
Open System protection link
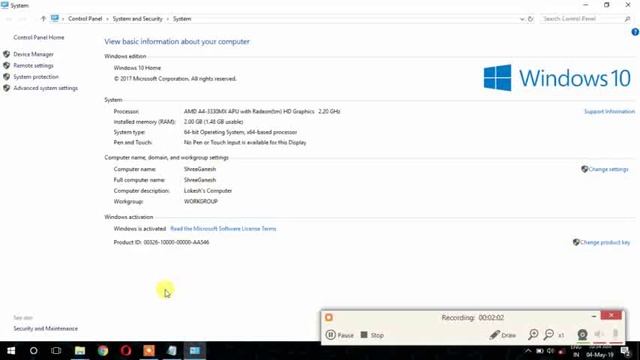pyautogui.click(x=36, y=77)
